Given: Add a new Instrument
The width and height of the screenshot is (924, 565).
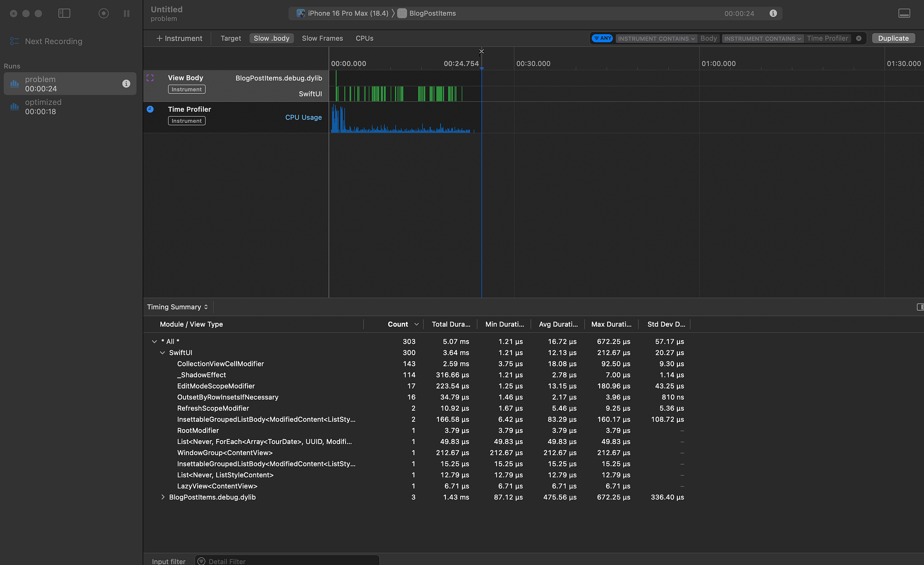Looking at the screenshot, I should point(179,38).
